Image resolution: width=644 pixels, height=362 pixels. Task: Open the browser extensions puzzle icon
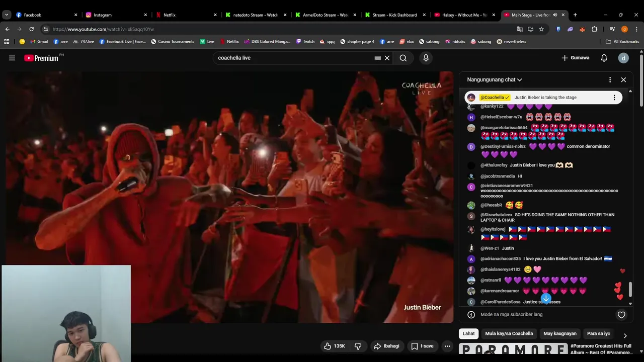click(x=595, y=29)
